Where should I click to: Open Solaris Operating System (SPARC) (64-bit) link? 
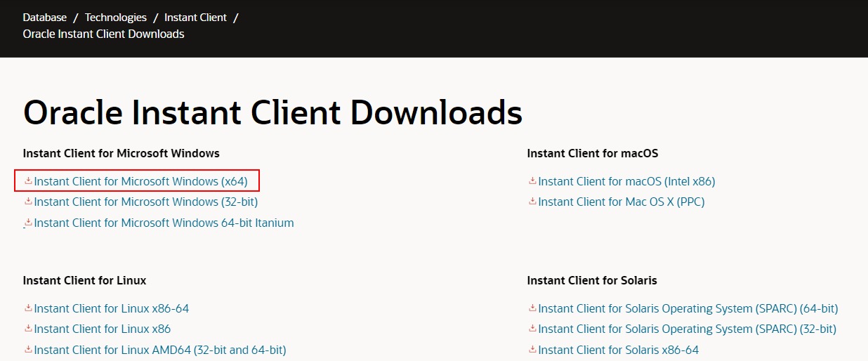tap(688, 308)
